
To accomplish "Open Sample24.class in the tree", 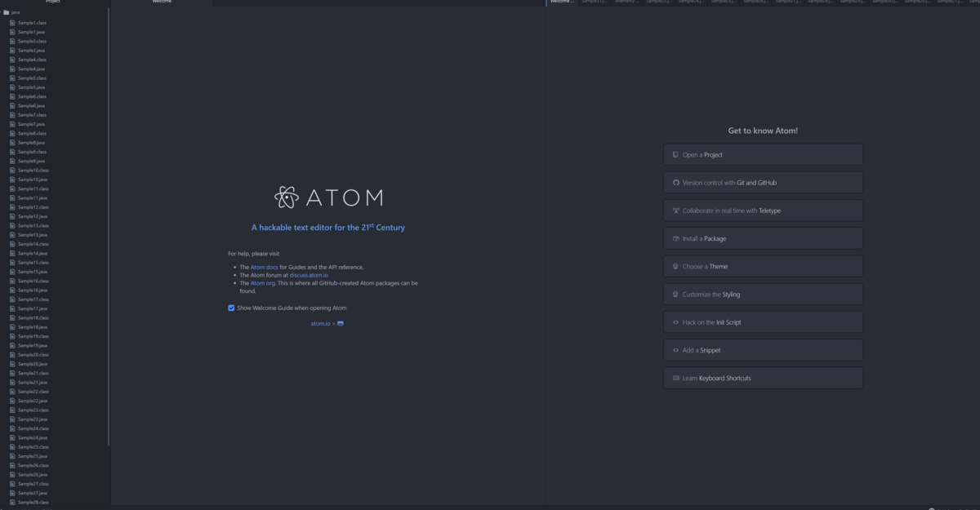I will [33, 428].
